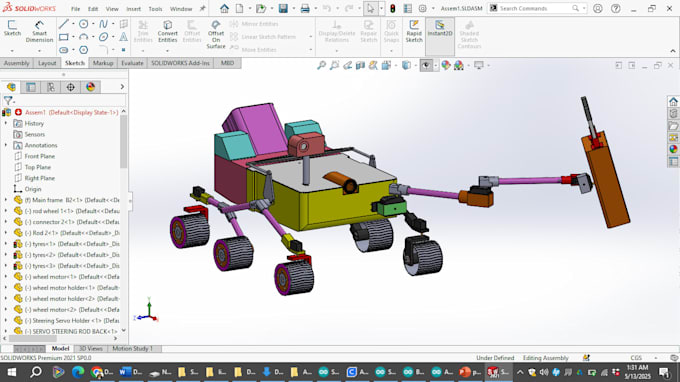This screenshot has width=680, height=382.
Task: Select Front Plane in feature tree
Action: 39,156
